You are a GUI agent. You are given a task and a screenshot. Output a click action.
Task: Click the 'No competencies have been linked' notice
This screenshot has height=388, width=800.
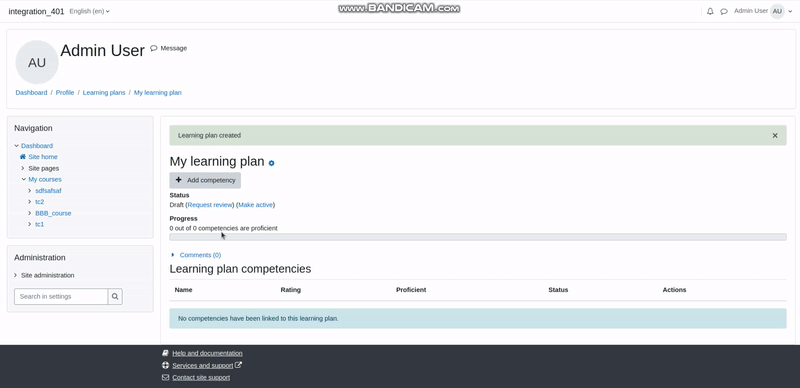click(x=478, y=318)
